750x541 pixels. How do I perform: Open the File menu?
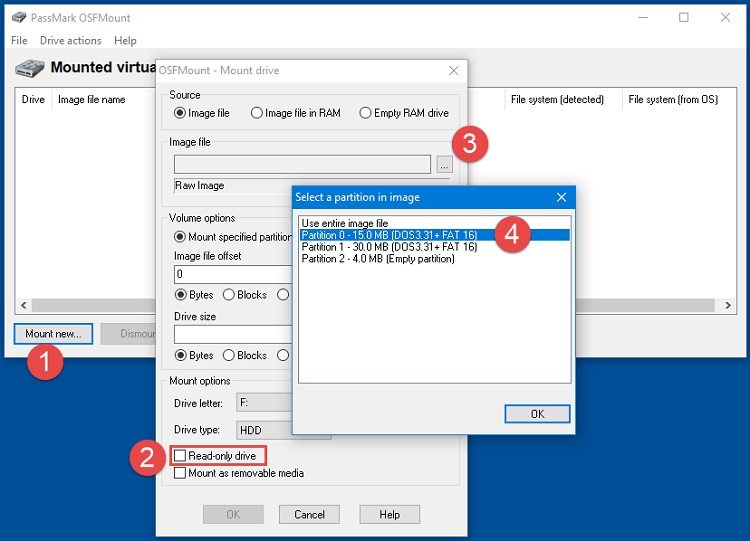click(x=19, y=41)
